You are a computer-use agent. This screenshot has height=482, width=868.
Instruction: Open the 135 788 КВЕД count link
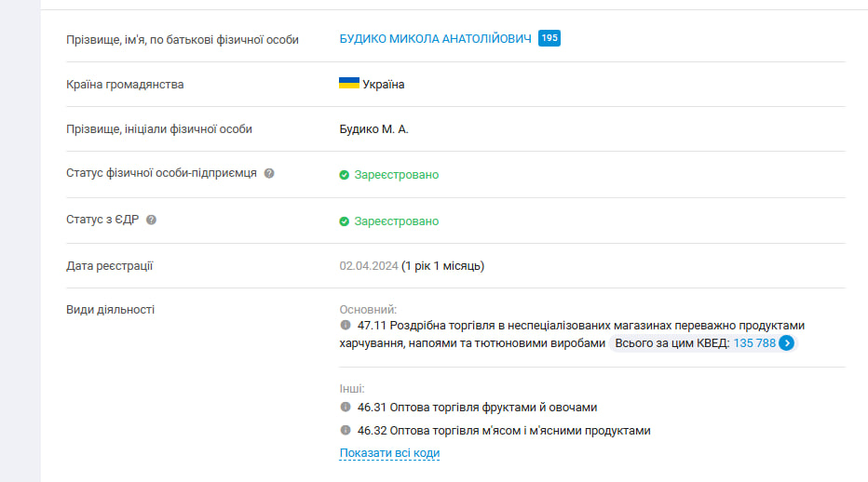tap(754, 343)
